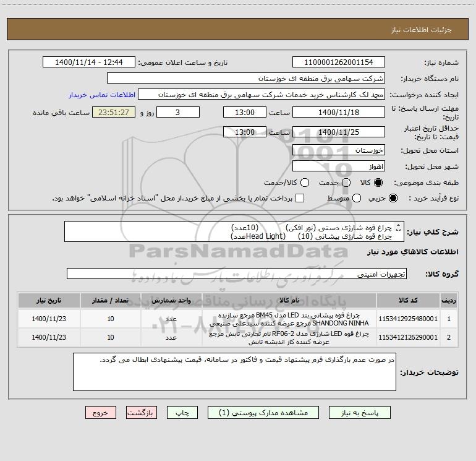Click the need number field 1100001262001154

click(339, 62)
